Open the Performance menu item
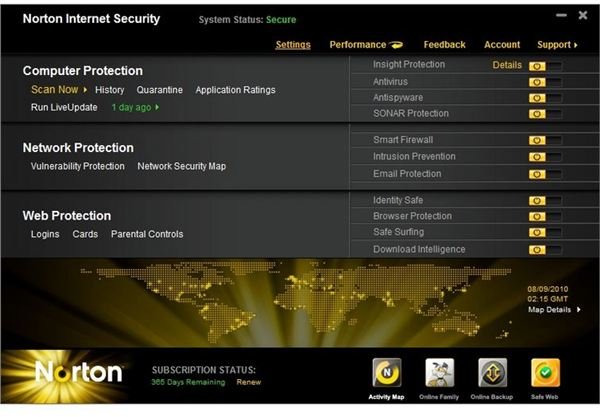 pos(358,45)
